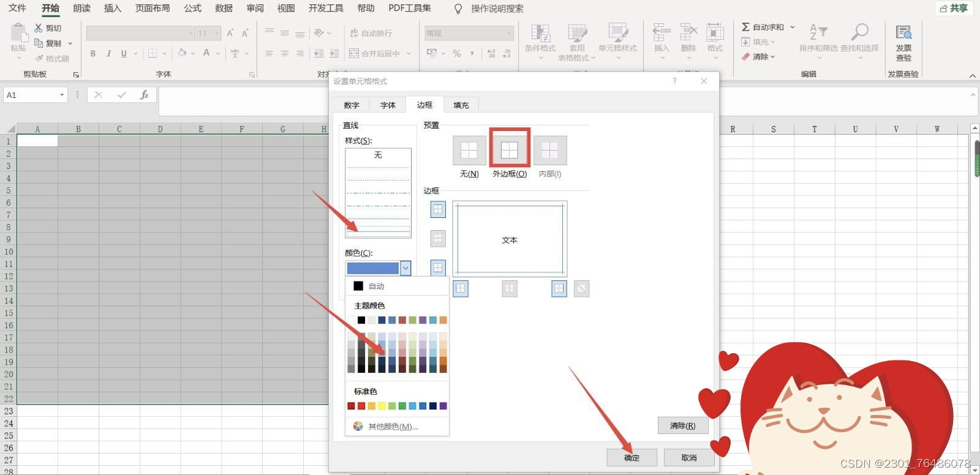This screenshot has height=475, width=980.
Task: Click the Increase Indent icon
Action: (x=334, y=53)
